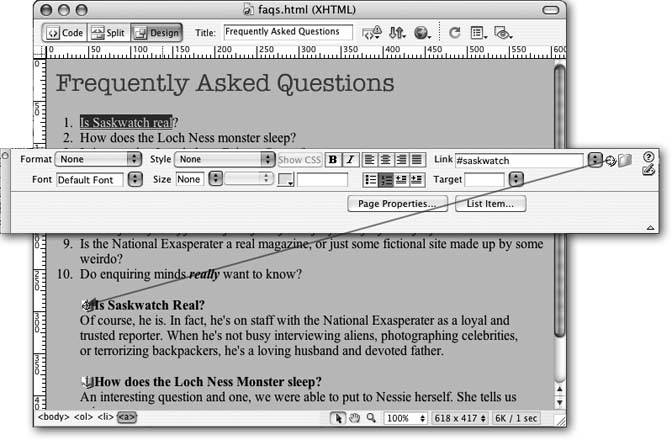Choose the Zoom magnifier tool
This screenshot has width=672, height=440.
[x=371, y=418]
